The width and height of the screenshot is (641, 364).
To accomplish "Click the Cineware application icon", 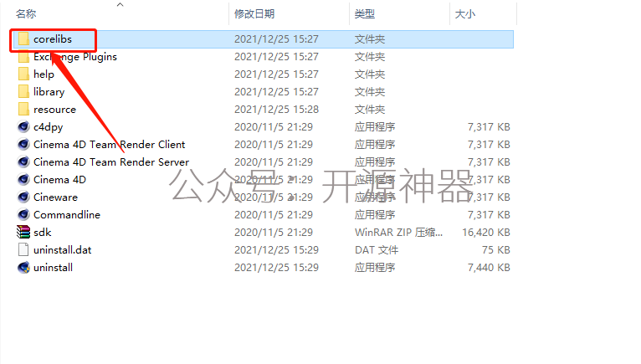I will click(x=23, y=197).
